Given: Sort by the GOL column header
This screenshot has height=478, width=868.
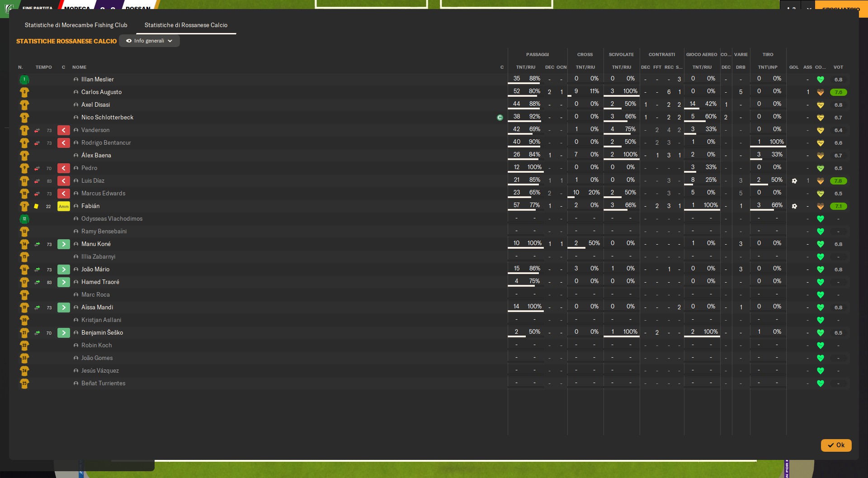Looking at the screenshot, I should [794, 67].
